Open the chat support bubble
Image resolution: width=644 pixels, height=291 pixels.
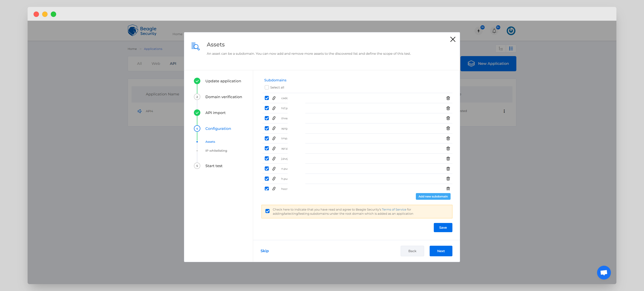(604, 273)
